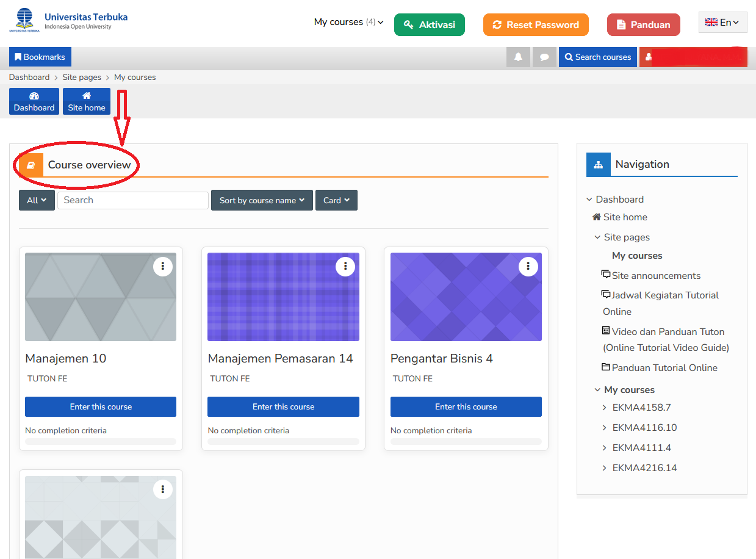Open the Card view dropdown

(336, 200)
